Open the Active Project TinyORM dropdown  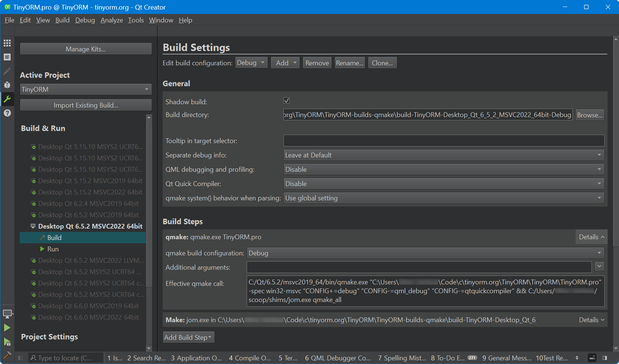pos(86,90)
